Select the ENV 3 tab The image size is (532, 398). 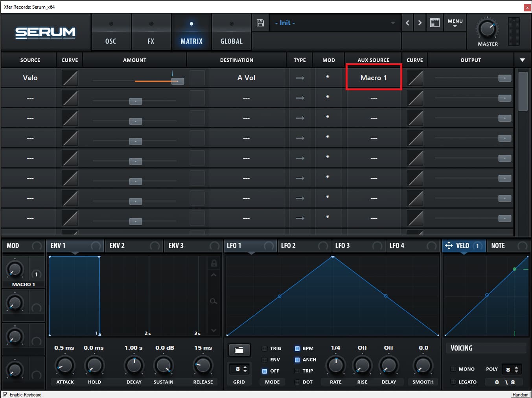193,246
